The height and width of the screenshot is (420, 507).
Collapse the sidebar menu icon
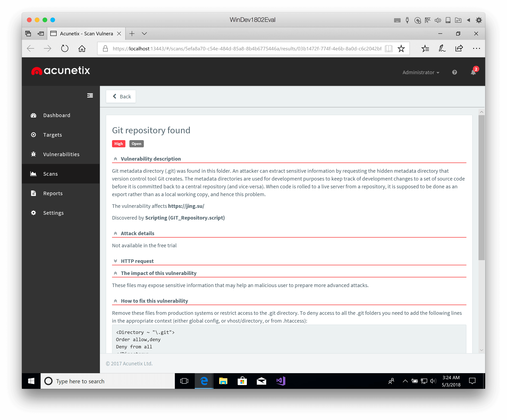[x=90, y=96]
